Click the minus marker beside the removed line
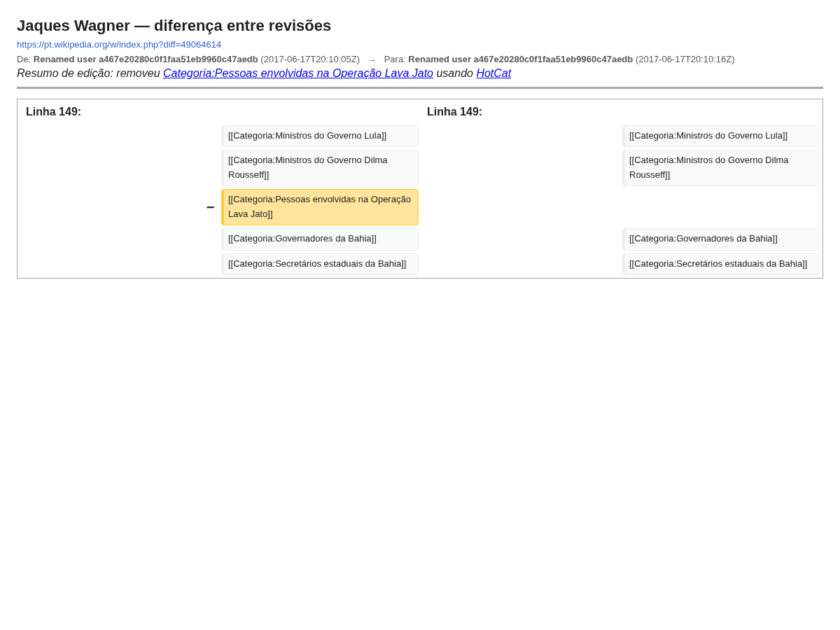This screenshot has width=840, height=630. [210, 207]
